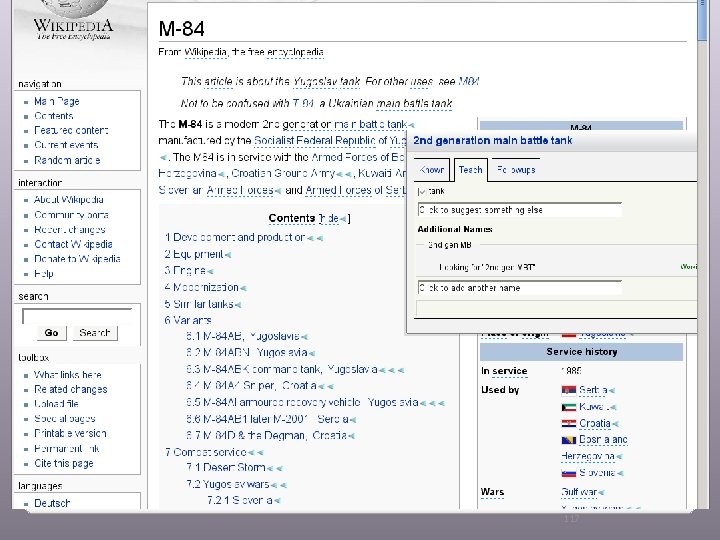720x540 pixels.
Task: Click the 'Croatia' link in infobox
Action: tap(595, 423)
